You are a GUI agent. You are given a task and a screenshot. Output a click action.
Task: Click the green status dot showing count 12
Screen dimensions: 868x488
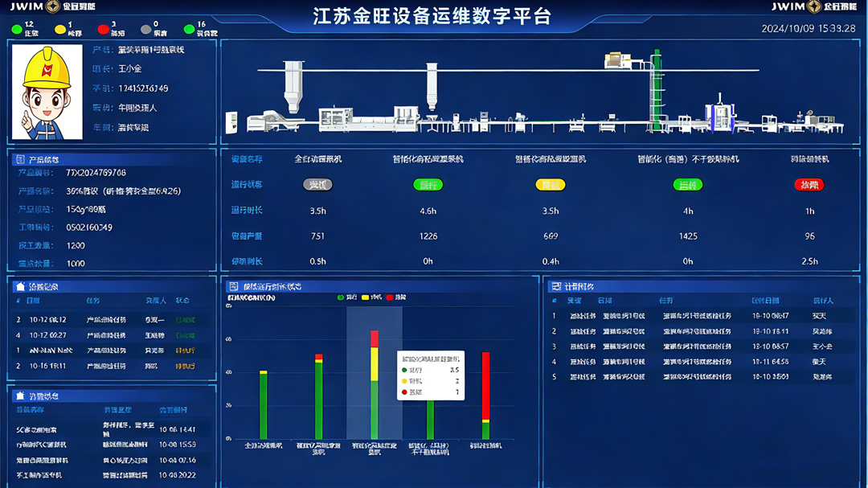point(16,29)
